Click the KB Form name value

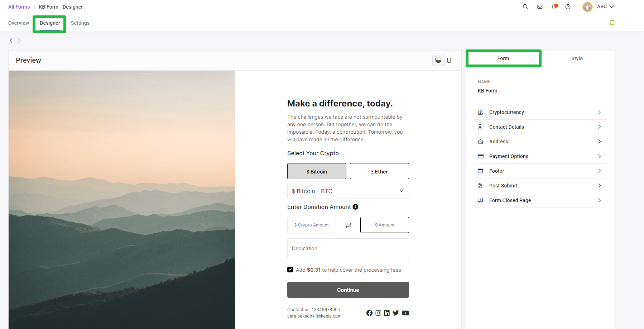pos(487,91)
